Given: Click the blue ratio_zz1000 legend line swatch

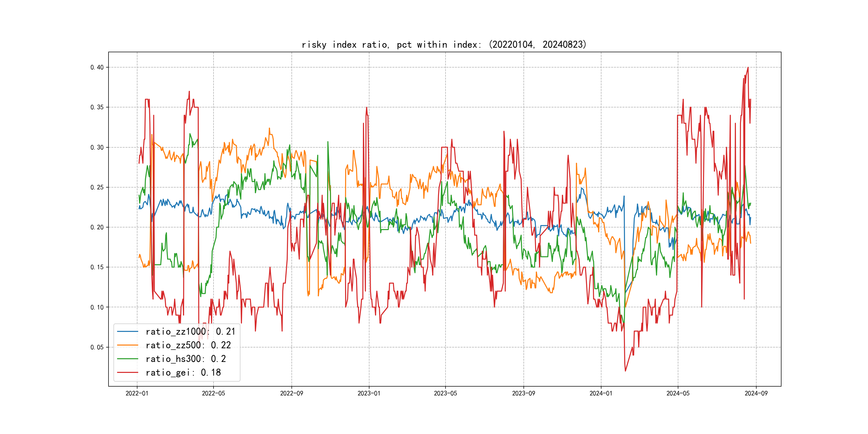Looking at the screenshot, I should [127, 332].
